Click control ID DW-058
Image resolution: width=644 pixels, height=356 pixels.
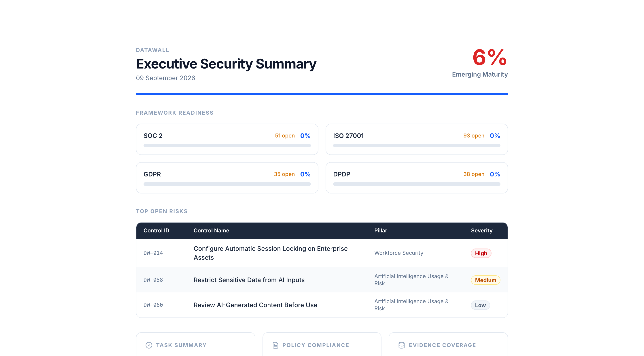pyautogui.click(x=153, y=280)
